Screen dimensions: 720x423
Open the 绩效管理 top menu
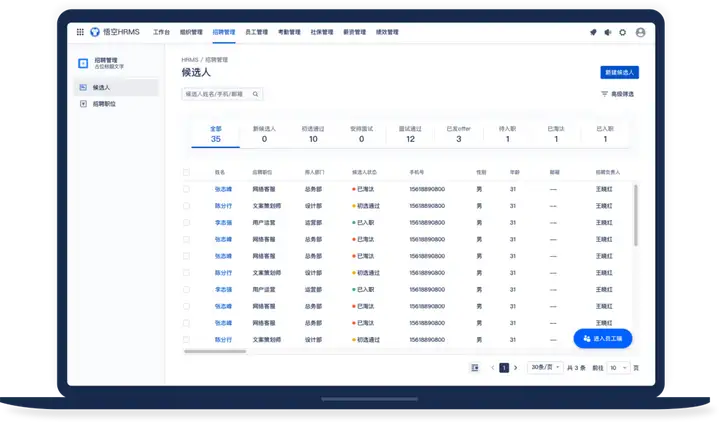pyautogui.click(x=387, y=32)
